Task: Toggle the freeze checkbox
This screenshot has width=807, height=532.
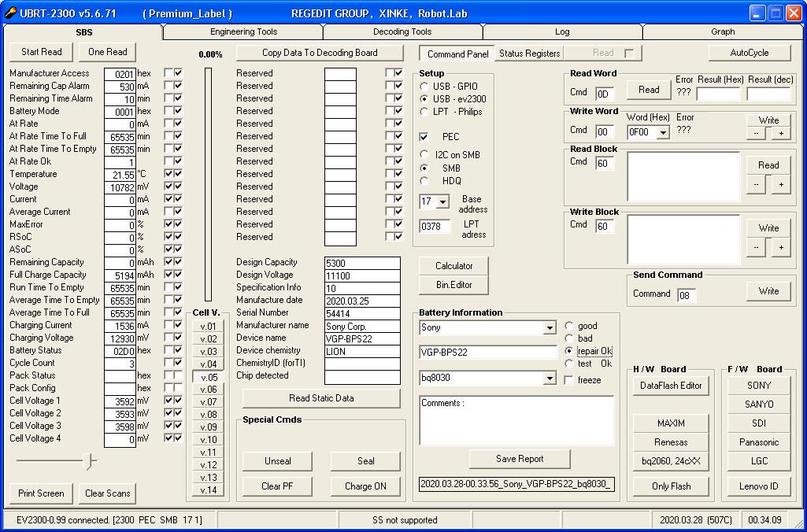Action: [568, 380]
